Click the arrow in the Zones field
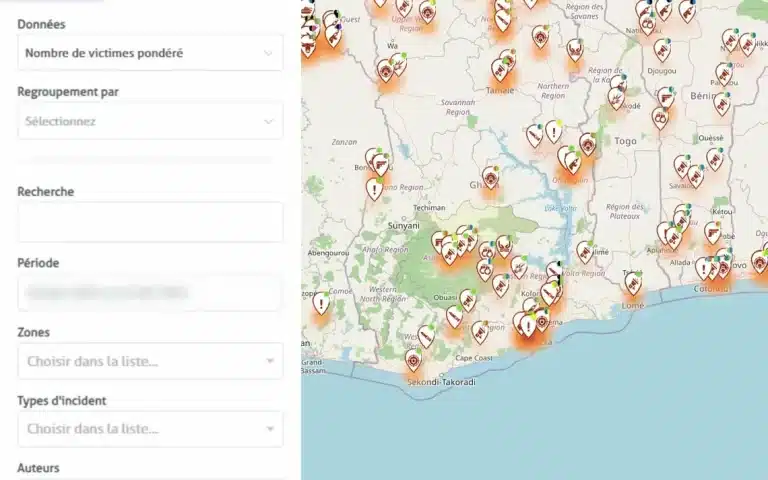The image size is (768, 480). [270, 361]
